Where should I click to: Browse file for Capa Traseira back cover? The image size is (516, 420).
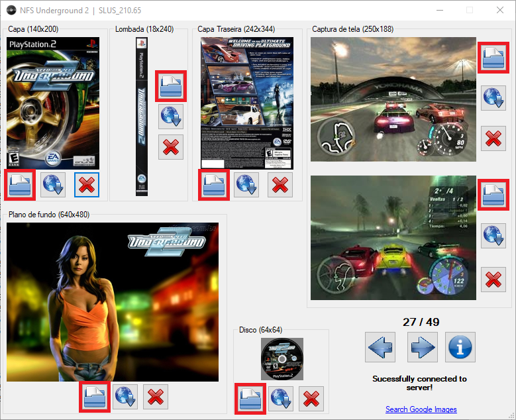point(214,184)
